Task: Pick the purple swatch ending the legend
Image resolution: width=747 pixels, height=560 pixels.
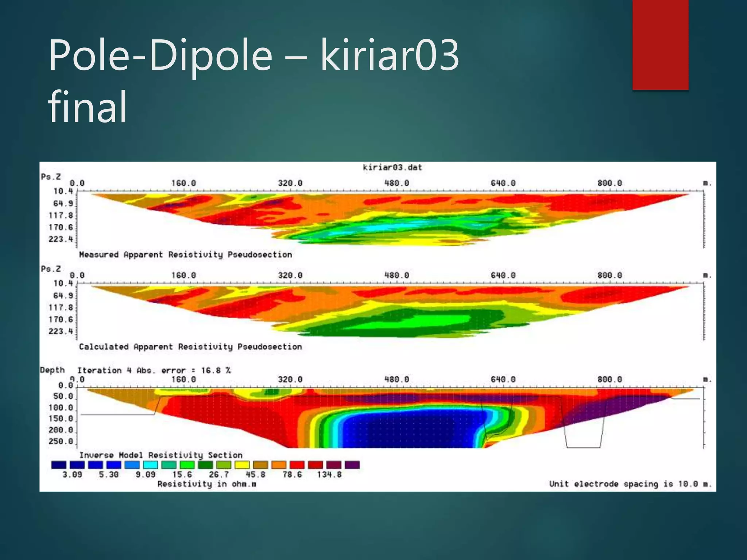Action: (352, 465)
